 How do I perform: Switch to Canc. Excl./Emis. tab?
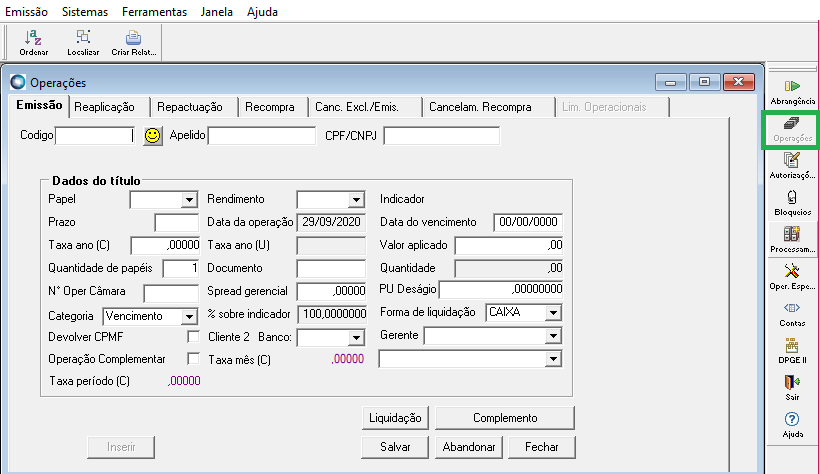point(365,107)
